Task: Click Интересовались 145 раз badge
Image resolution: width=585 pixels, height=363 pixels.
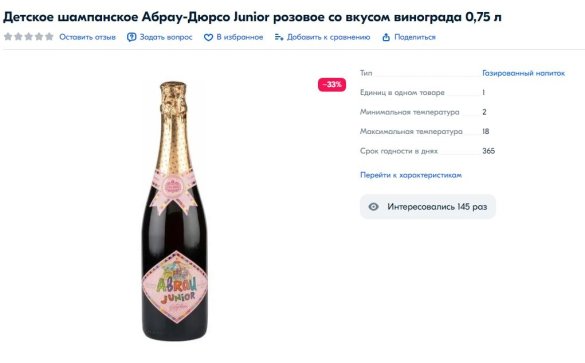Action: (428, 207)
